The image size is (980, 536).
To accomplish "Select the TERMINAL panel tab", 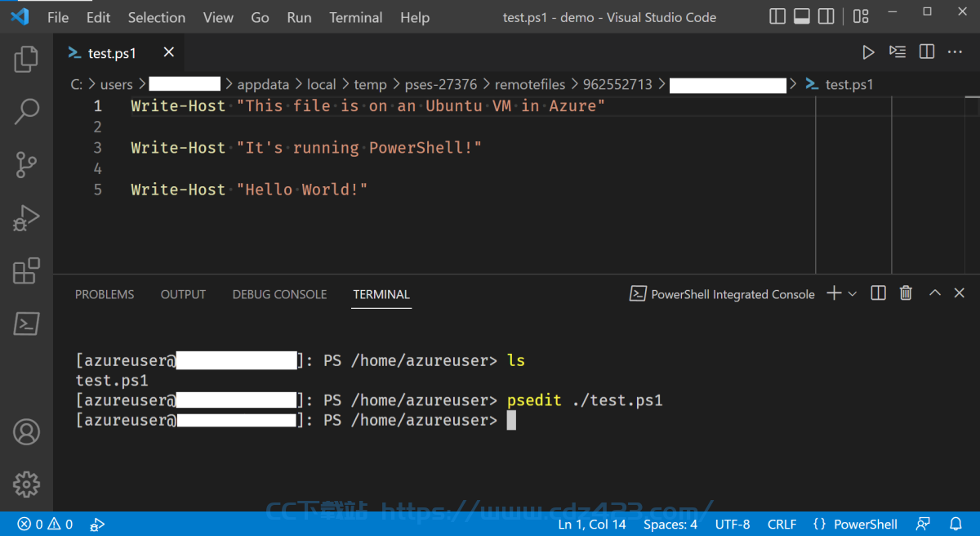I will pyautogui.click(x=381, y=294).
